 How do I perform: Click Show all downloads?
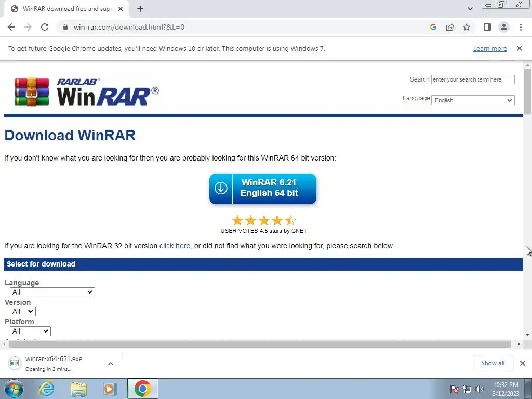[493, 363]
